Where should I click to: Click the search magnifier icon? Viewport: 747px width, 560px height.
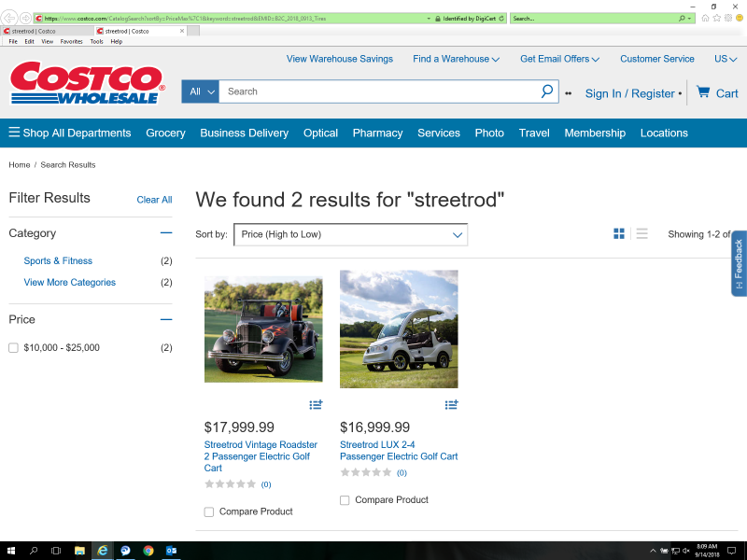(x=547, y=91)
